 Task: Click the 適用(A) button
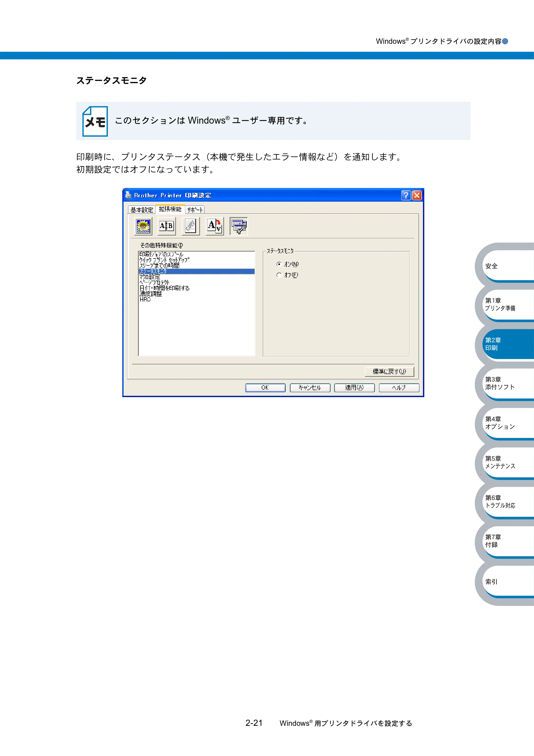[354, 387]
